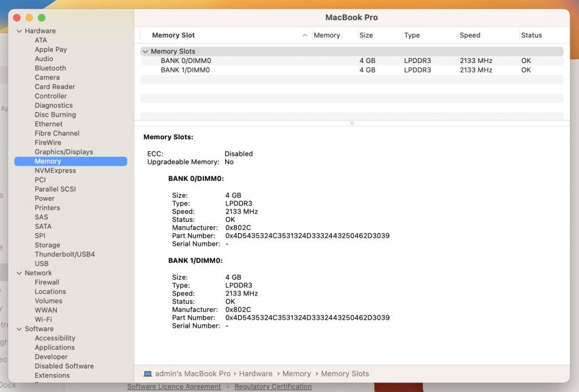Open Applications under Software
The image size is (579, 392).
[54, 347]
